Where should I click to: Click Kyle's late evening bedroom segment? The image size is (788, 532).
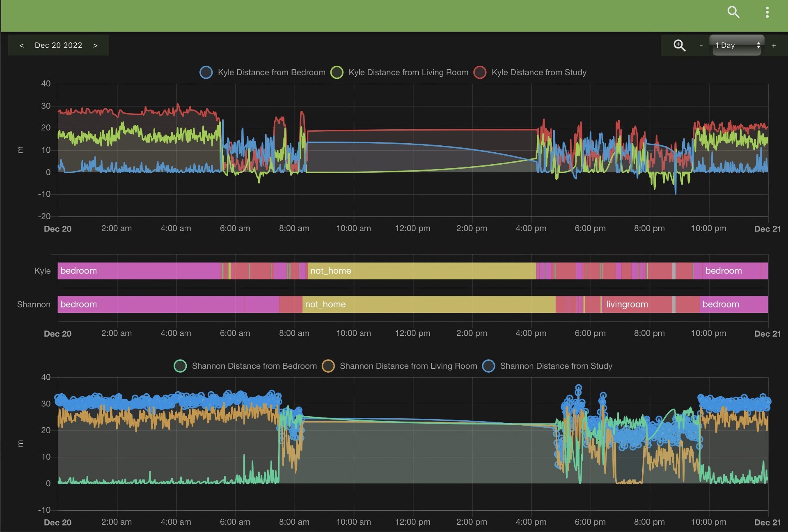click(x=731, y=271)
